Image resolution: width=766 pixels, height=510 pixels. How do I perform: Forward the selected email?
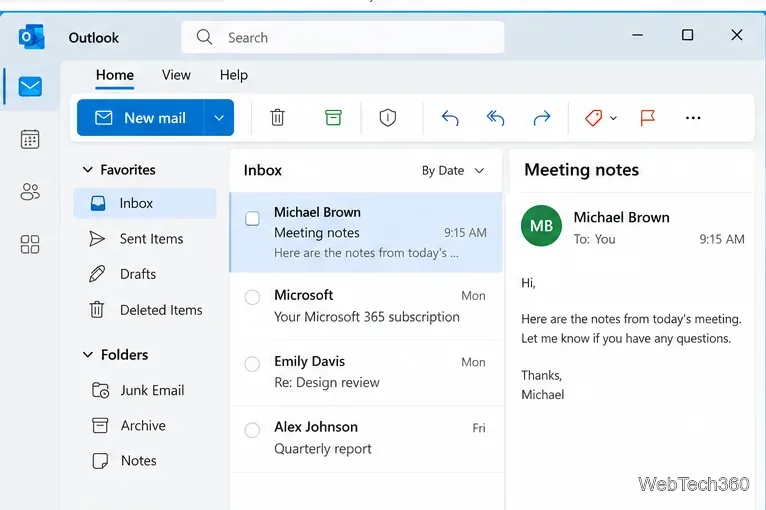(x=542, y=118)
